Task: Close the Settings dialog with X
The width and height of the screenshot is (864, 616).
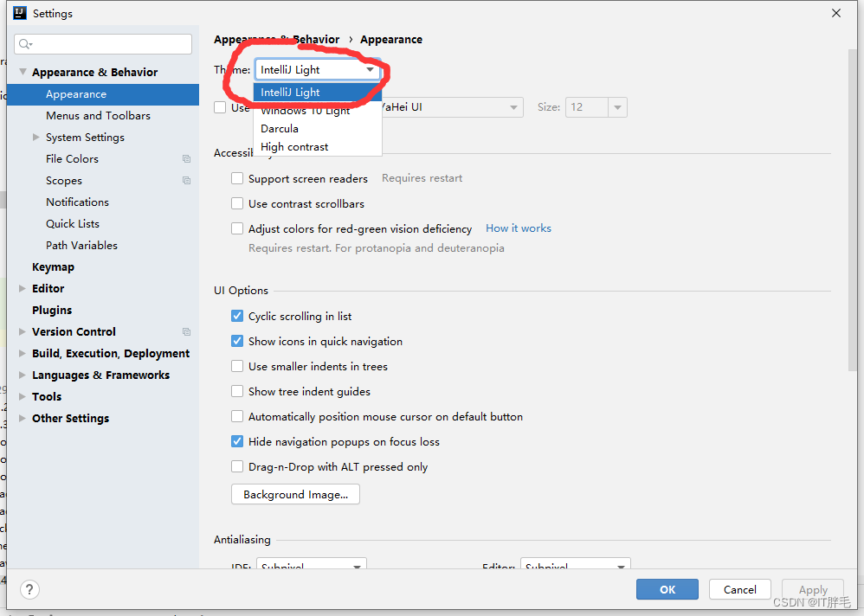Action: [836, 13]
